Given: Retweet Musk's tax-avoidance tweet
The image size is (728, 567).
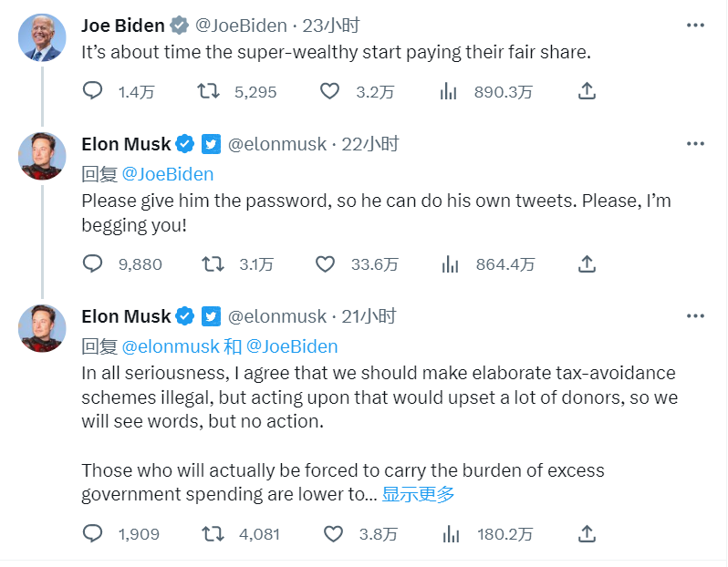Looking at the screenshot, I should (x=212, y=533).
